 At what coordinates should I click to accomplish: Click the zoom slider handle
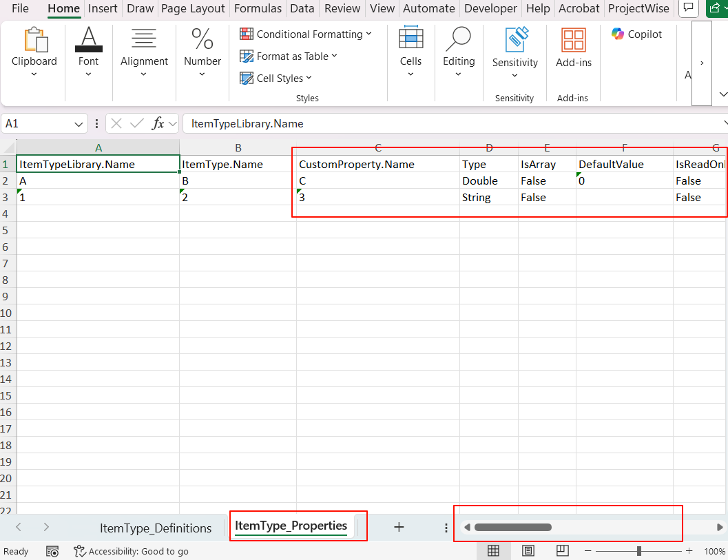[x=640, y=551]
